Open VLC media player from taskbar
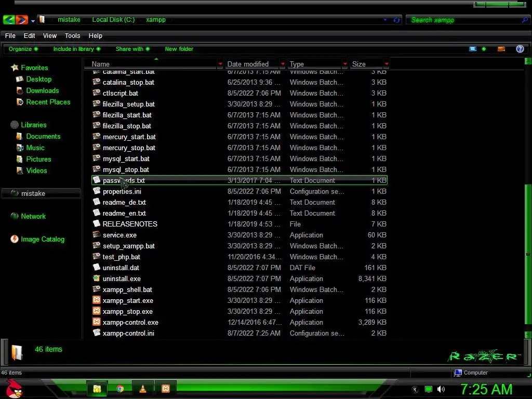Viewport: 532px width, 399px height. click(x=143, y=389)
